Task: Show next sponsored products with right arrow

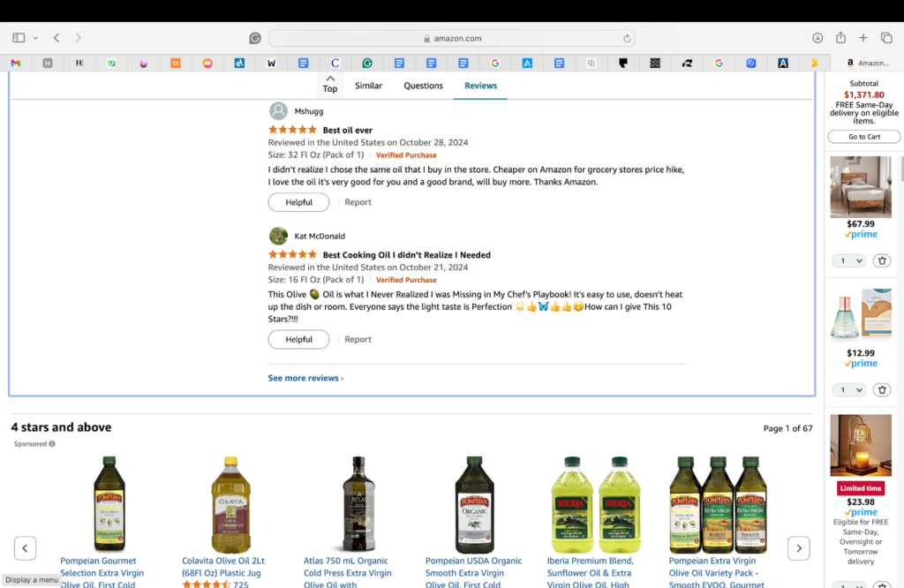Action: click(x=798, y=548)
